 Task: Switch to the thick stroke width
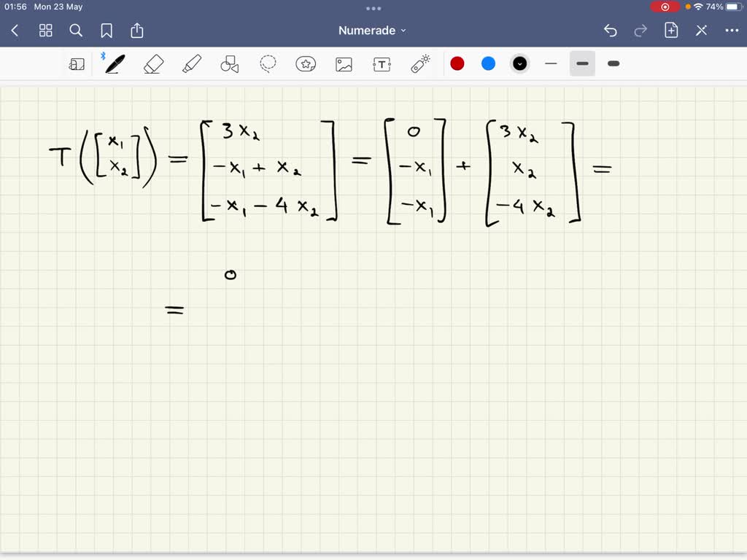coord(613,63)
